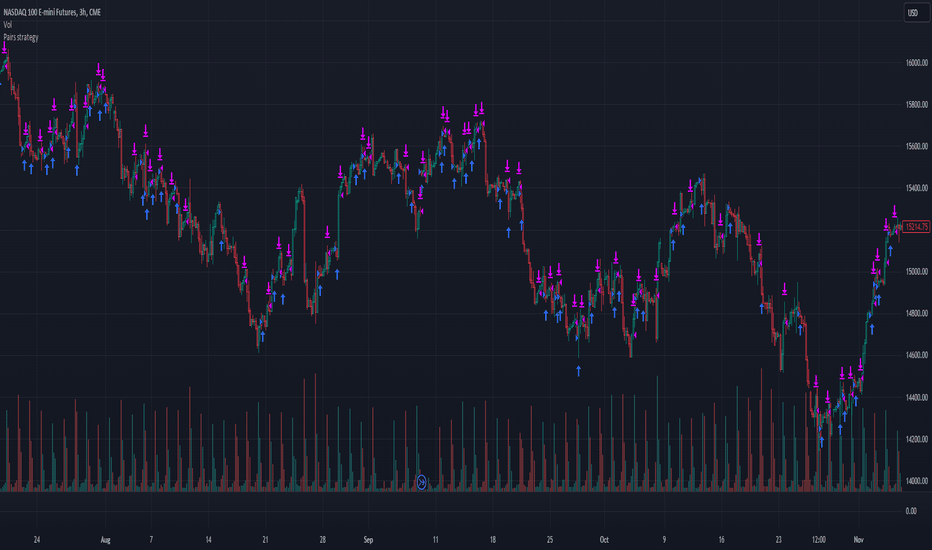Click the 14600.00 price axis label
Image resolution: width=932 pixels, height=550 pixels.
tap(917, 355)
